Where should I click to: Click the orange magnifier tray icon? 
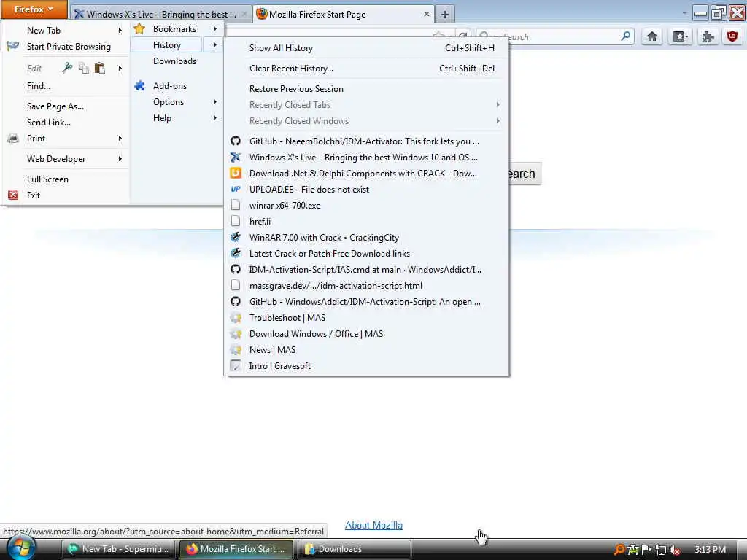(x=619, y=550)
